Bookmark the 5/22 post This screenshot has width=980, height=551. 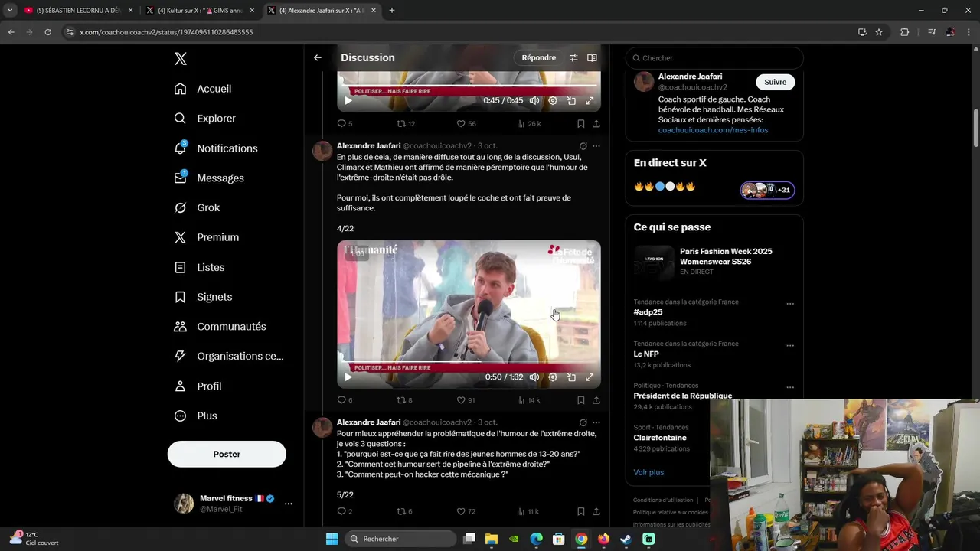581,511
